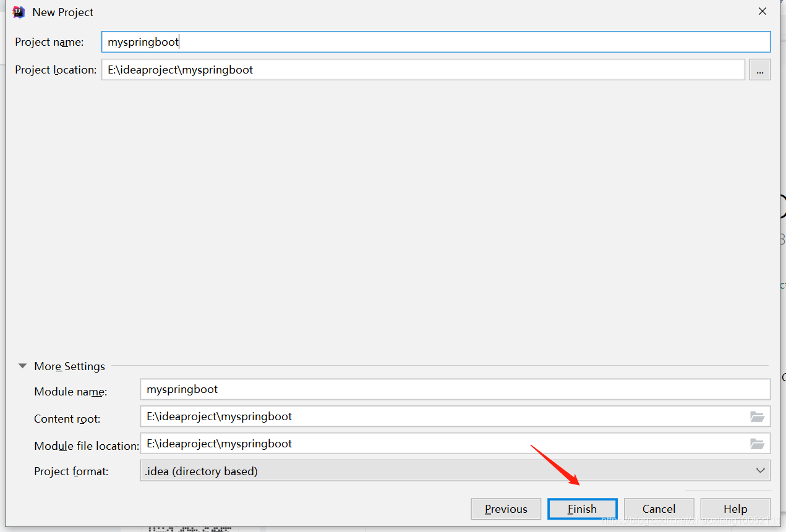Click the myspringboot project name text

click(x=143, y=41)
